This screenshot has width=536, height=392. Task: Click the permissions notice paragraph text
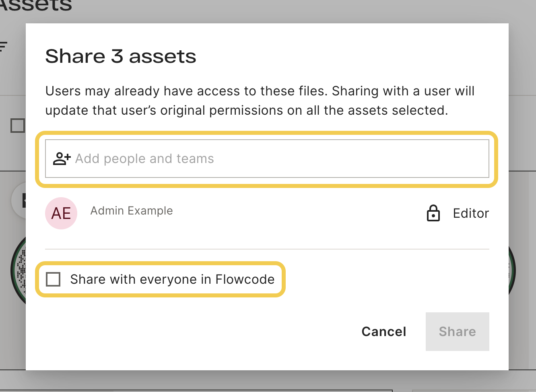point(260,101)
